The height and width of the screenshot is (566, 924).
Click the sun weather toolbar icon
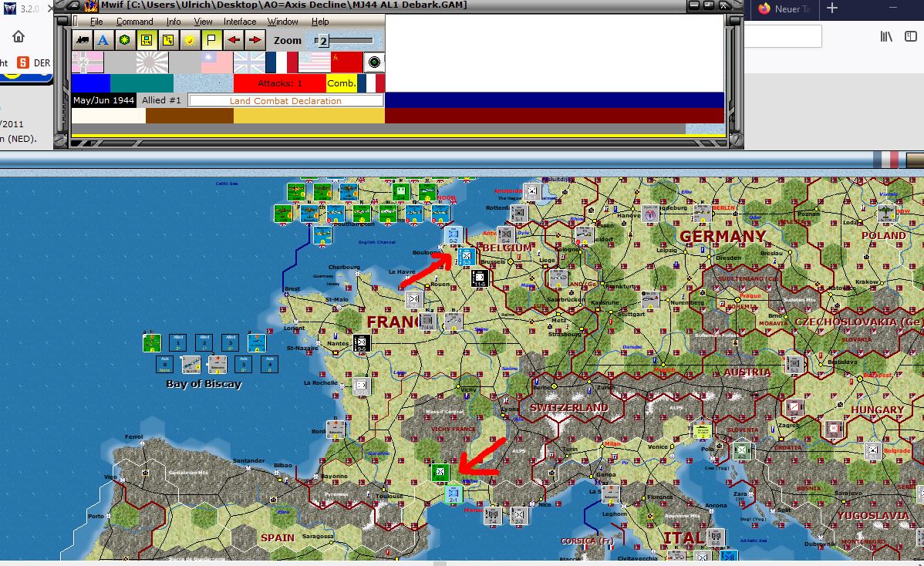tap(190, 40)
